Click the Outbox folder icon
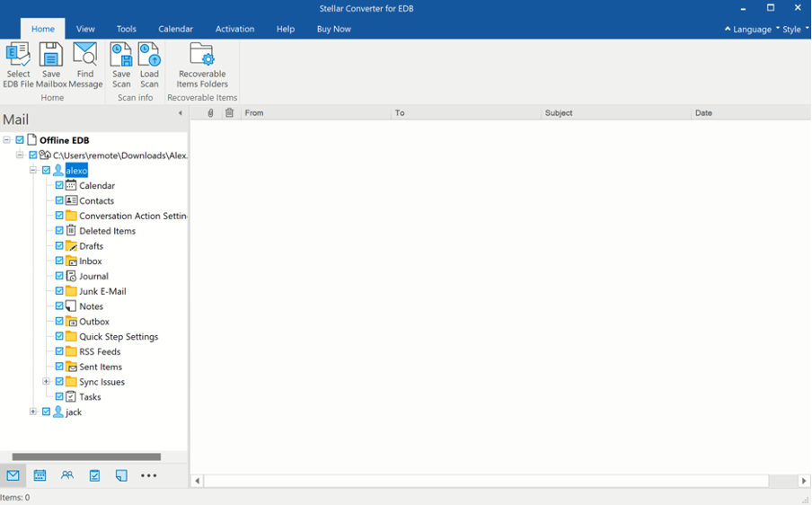 tap(72, 321)
